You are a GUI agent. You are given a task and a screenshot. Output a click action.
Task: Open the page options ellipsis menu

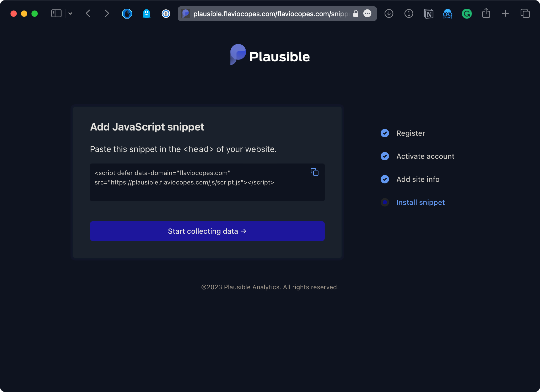367,13
